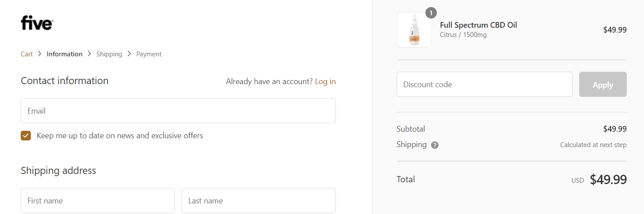Apply the discount code

click(603, 85)
